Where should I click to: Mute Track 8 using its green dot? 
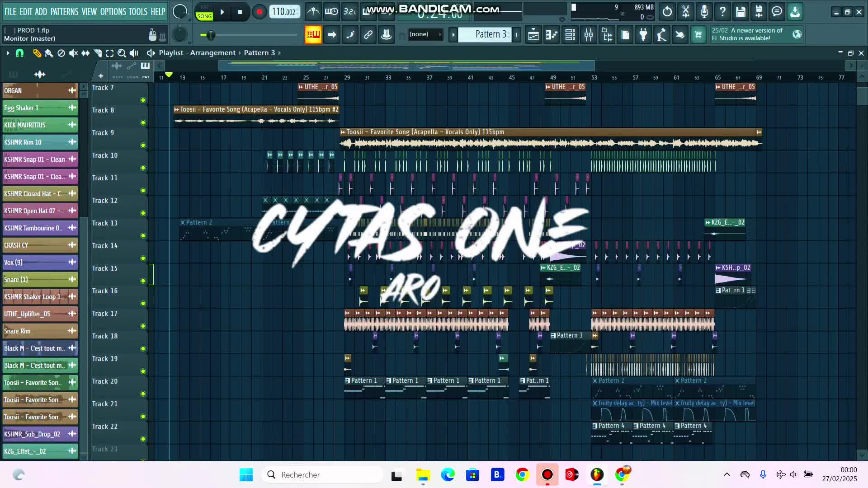click(x=143, y=122)
